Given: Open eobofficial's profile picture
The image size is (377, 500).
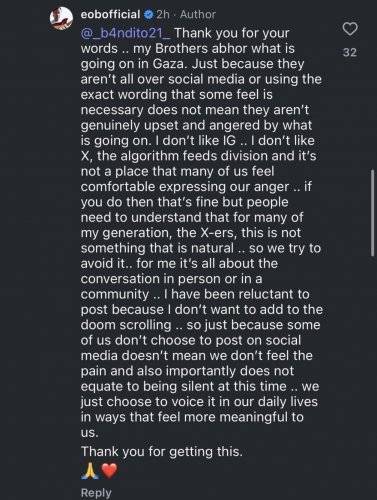Looking at the screenshot, I should (x=61, y=18).
